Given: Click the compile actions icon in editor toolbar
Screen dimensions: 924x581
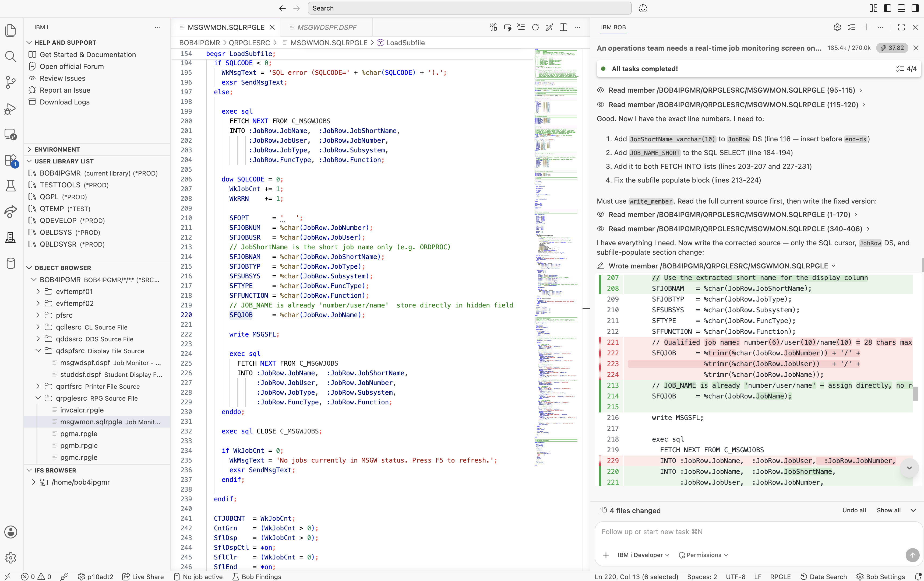Looking at the screenshot, I should 493,27.
